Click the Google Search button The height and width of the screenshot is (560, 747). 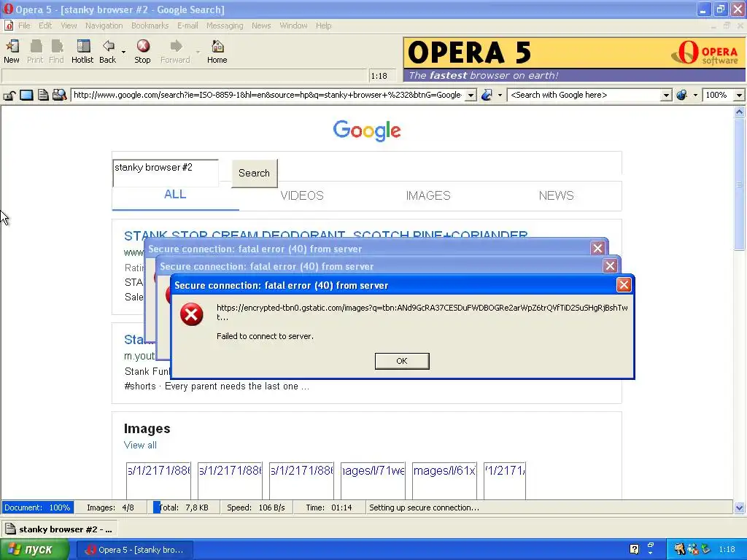click(x=255, y=174)
